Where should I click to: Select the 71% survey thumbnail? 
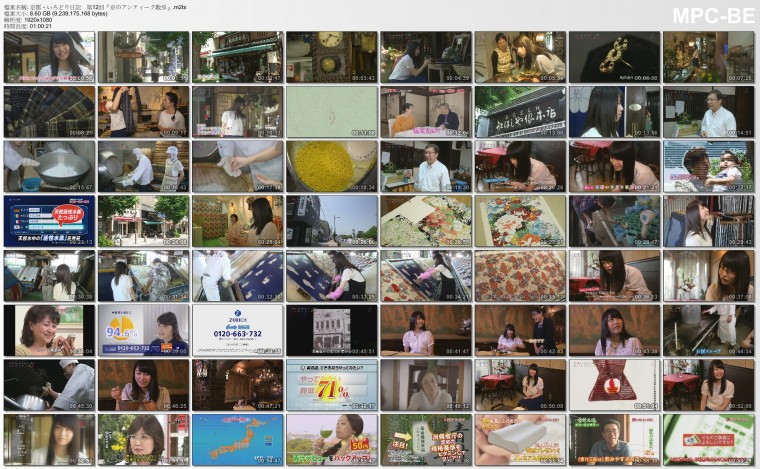[332, 386]
